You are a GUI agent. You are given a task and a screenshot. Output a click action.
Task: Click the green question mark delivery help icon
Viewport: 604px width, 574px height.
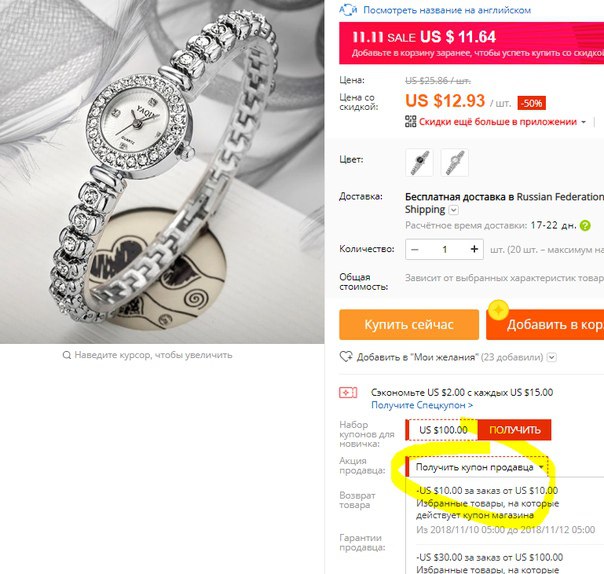(585, 225)
